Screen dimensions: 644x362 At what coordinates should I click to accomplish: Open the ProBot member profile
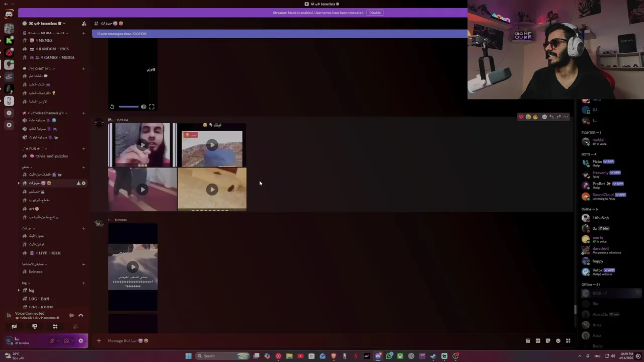coord(604,185)
